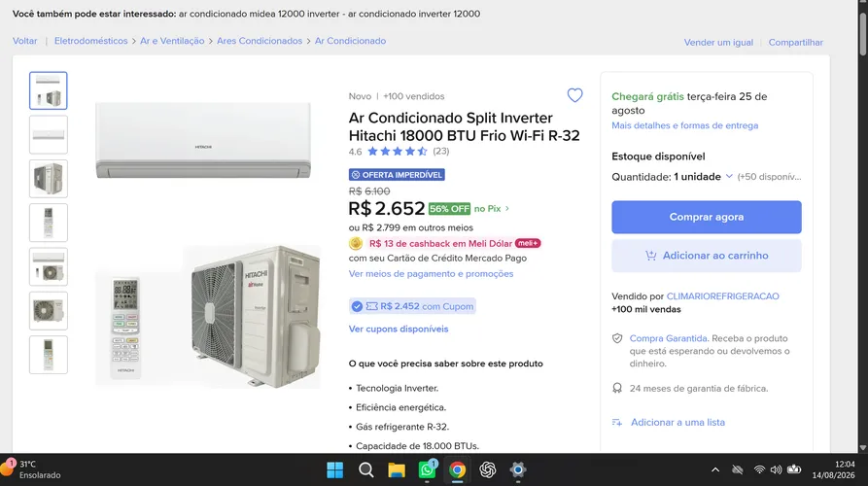Open Ar e Ventilação breadcrumb
868x486 pixels.
click(172, 41)
